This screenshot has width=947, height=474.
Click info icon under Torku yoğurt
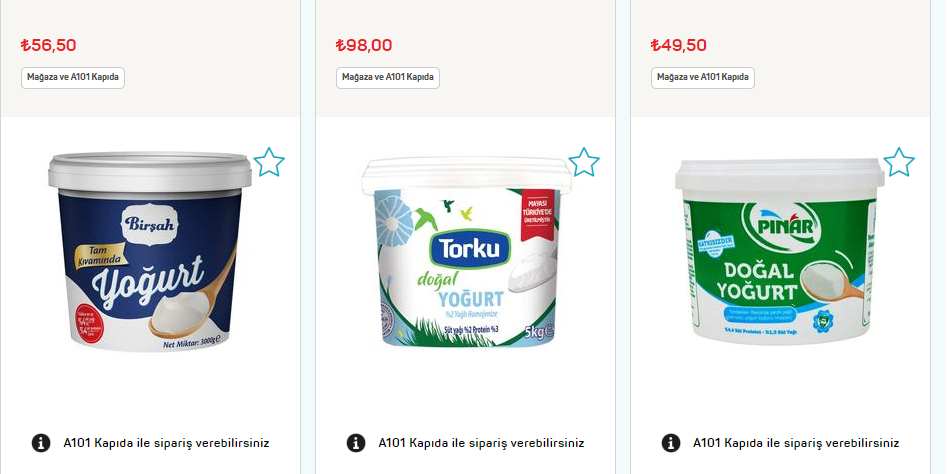[x=356, y=443]
